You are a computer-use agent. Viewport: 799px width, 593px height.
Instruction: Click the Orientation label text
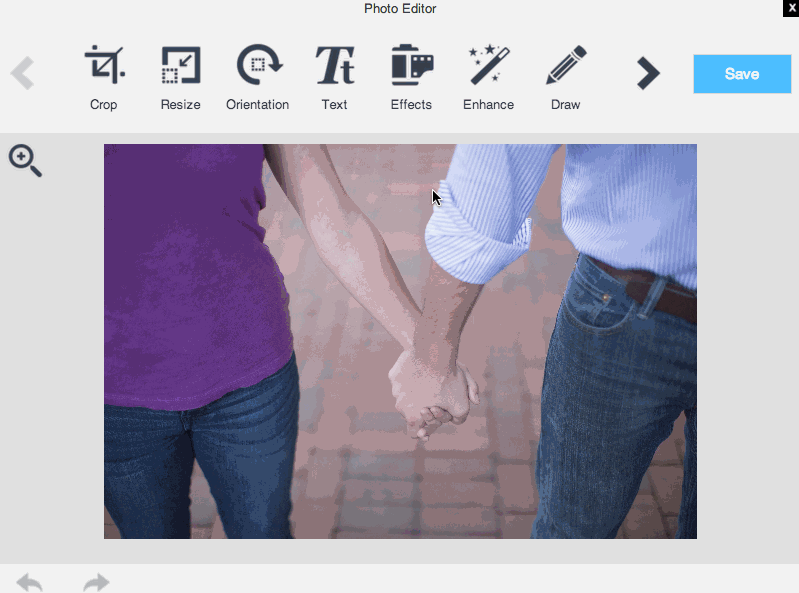(257, 105)
